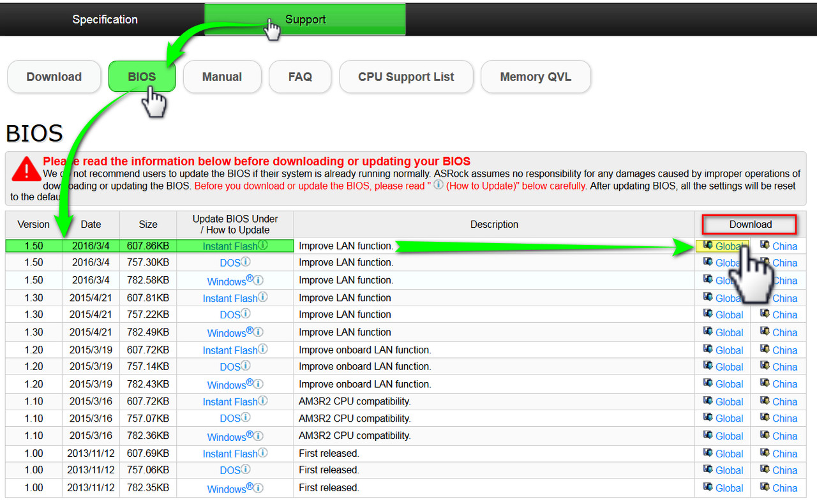Click China link for 1.10 Windows BIOS

pos(784,436)
